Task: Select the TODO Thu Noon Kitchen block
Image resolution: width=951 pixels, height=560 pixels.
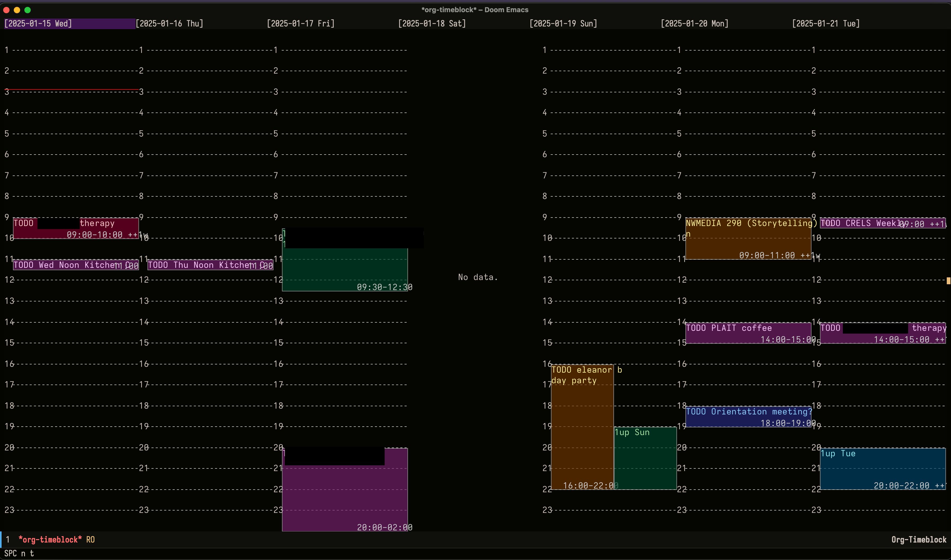Action: [210, 265]
